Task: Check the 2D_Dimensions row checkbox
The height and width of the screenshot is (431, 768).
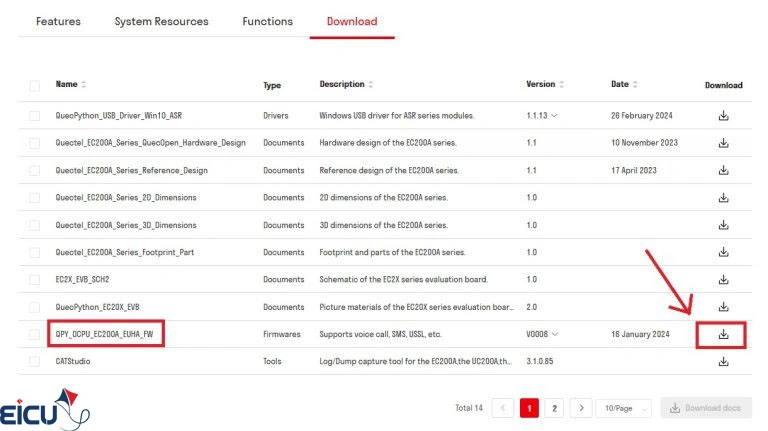Action: pyautogui.click(x=34, y=198)
